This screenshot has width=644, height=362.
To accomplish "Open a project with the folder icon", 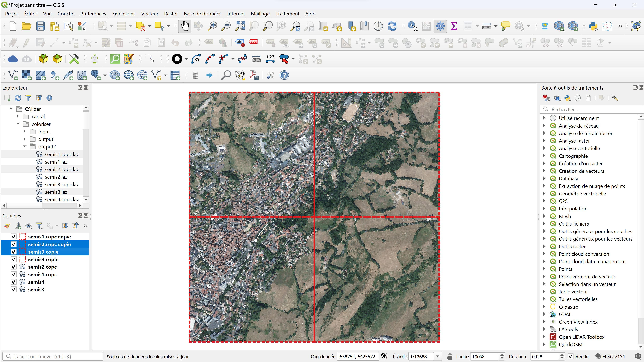I will tap(26, 26).
